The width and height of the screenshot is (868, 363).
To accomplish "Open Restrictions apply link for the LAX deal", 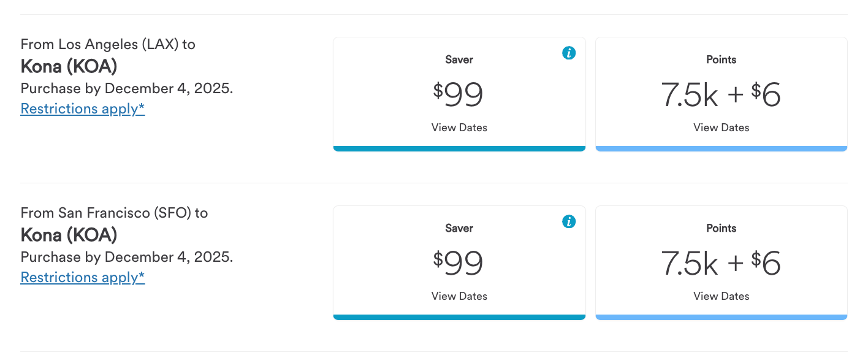I will pos(83,109).
